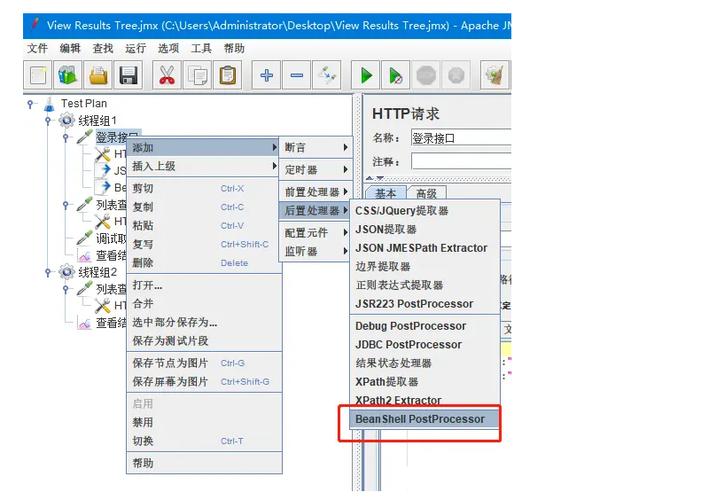Start the test with green play icon
The image size is (701, 500).
365,75
